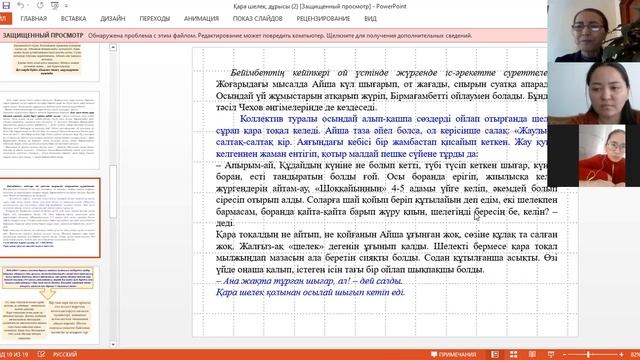The width and height of the screenshot is (640, 360).
Task: Click the line 'Қара шелек қолынан осылай шығып кетіп еді.'
Action: [x=311, y=292]
